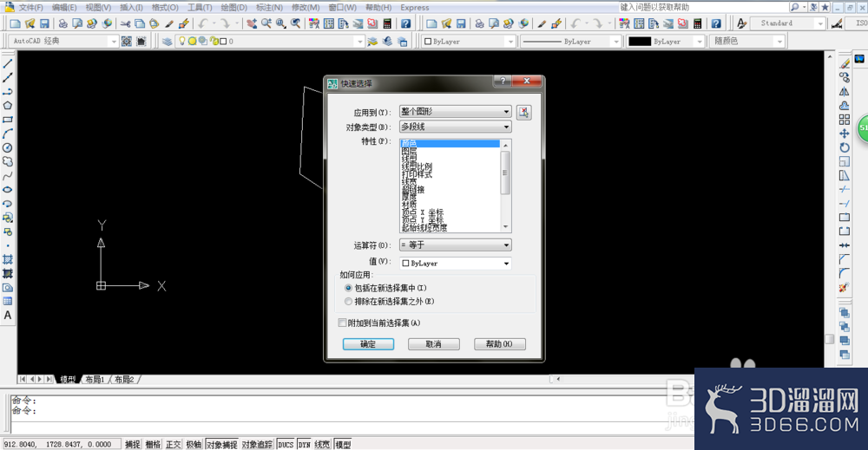Click the Workspace Settings gear icon

127,42
